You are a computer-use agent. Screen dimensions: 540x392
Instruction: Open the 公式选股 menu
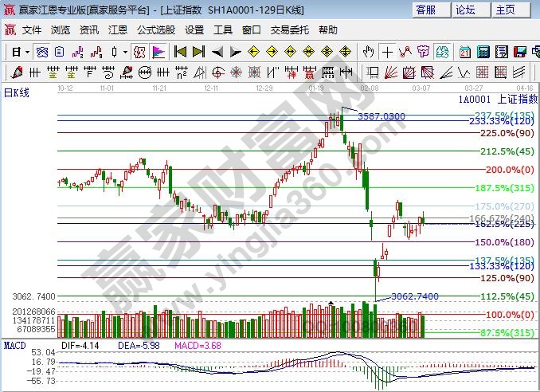pyautogui.click(x=155, y=30)
